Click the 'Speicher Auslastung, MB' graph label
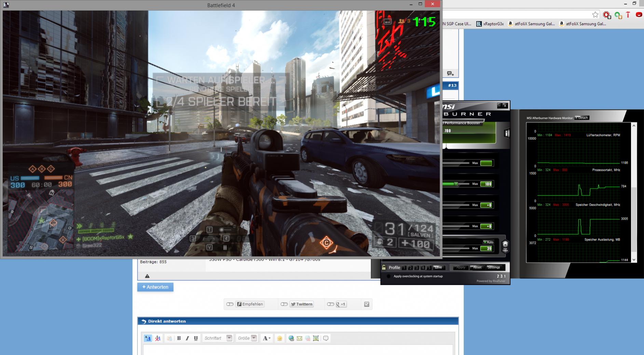Viewport: 644px width, 355px height. pyautogui.click(x=602, y=240)
